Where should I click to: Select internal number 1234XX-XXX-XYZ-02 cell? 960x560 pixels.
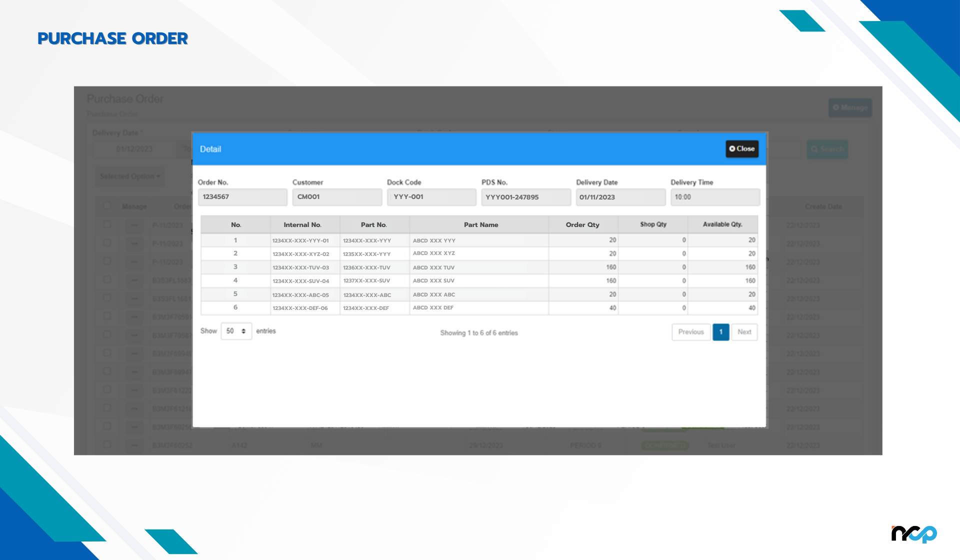click(x=305, y=254)
